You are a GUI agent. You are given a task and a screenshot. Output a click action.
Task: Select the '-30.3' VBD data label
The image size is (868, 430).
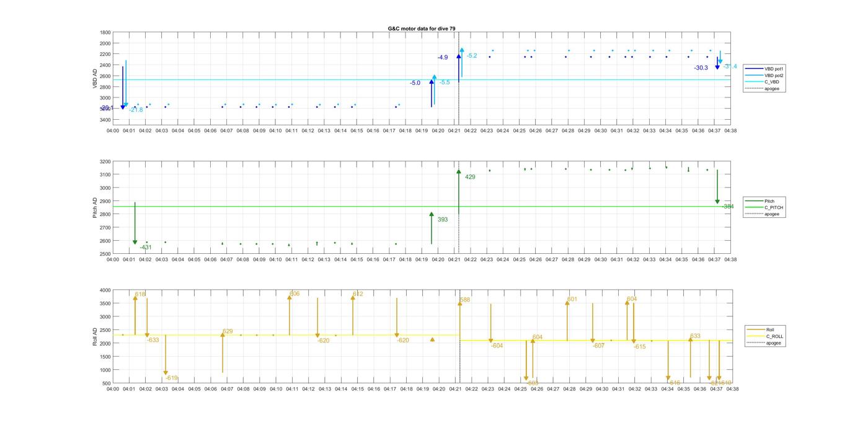tap(701, 68)
